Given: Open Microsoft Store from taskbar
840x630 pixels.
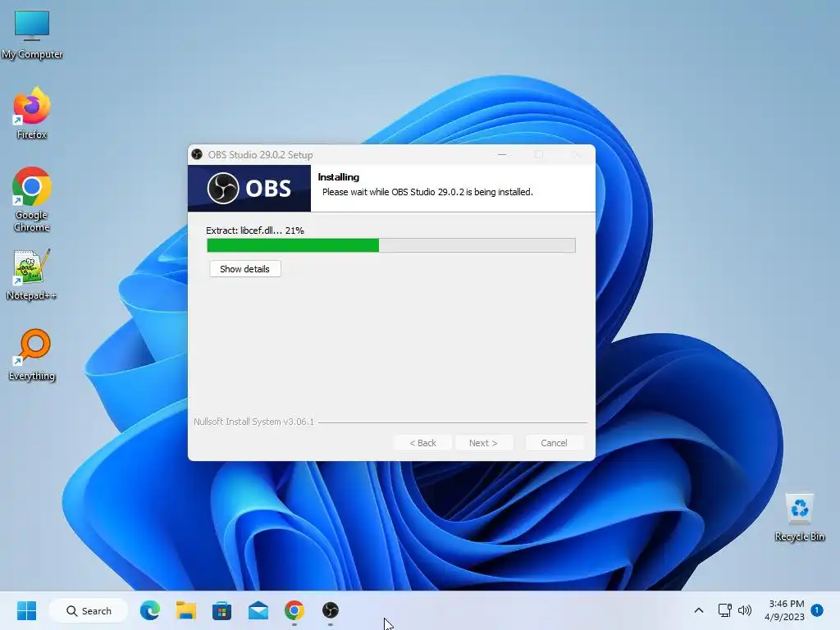Looking at the screenshot, I should point(221,610).
